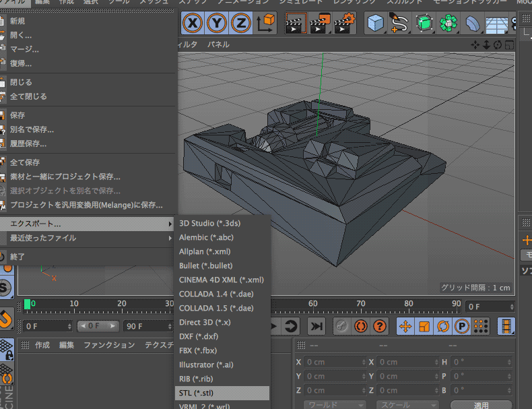The width and height of the screenshot is (532, 409).
Task: Click the go to end playback button
Action: click(316, 326)
